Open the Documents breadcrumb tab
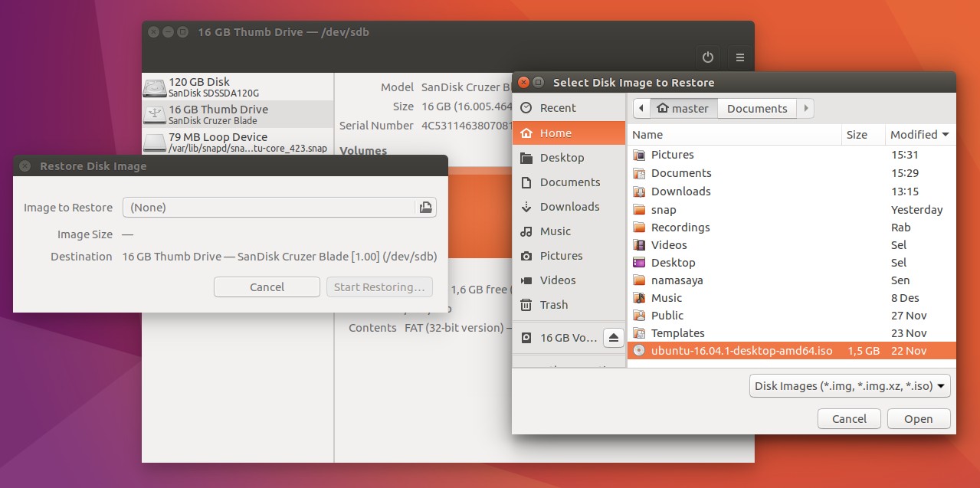This screenshot has height=488, width=980. coord(756,108)
